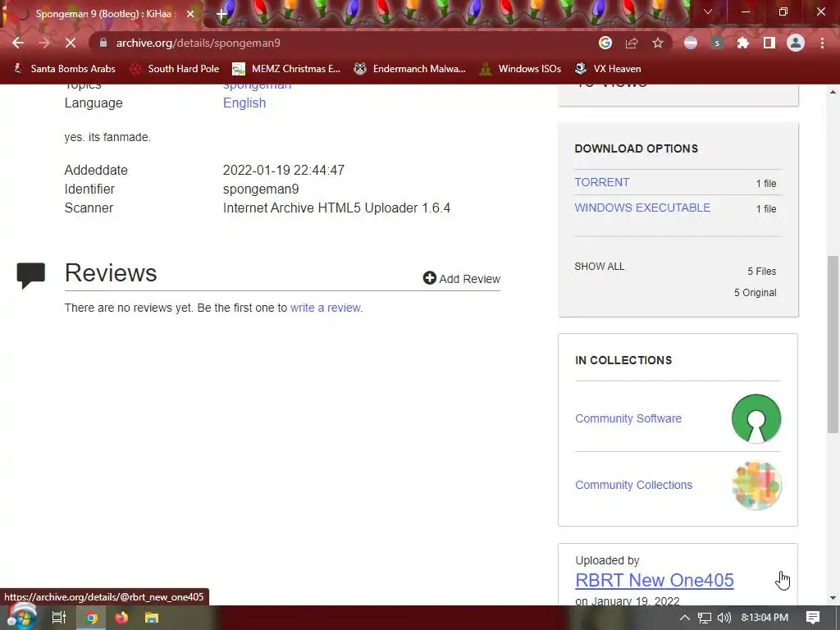Download the TORRENT file

601,182
